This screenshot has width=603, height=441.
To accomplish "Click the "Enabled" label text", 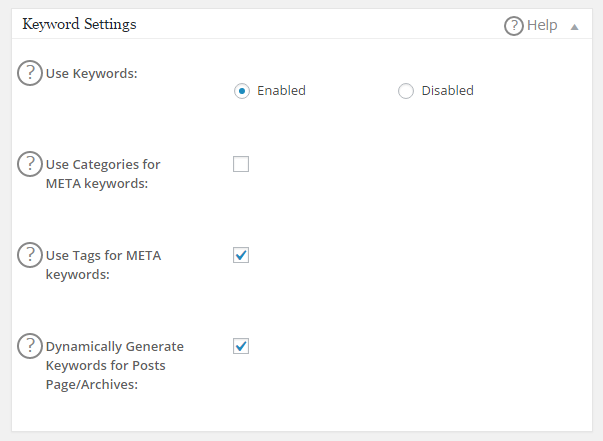I will pos(281,91).
